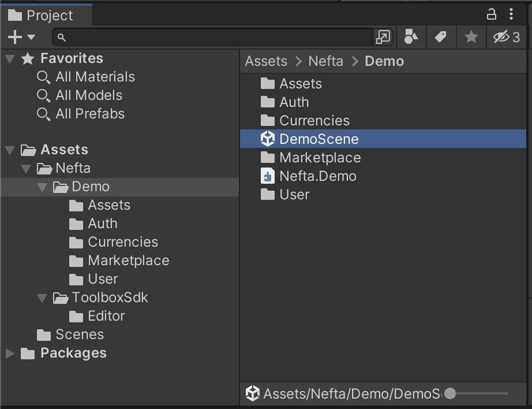
Task: Open Search by Label filter
Action: (441, 37)
